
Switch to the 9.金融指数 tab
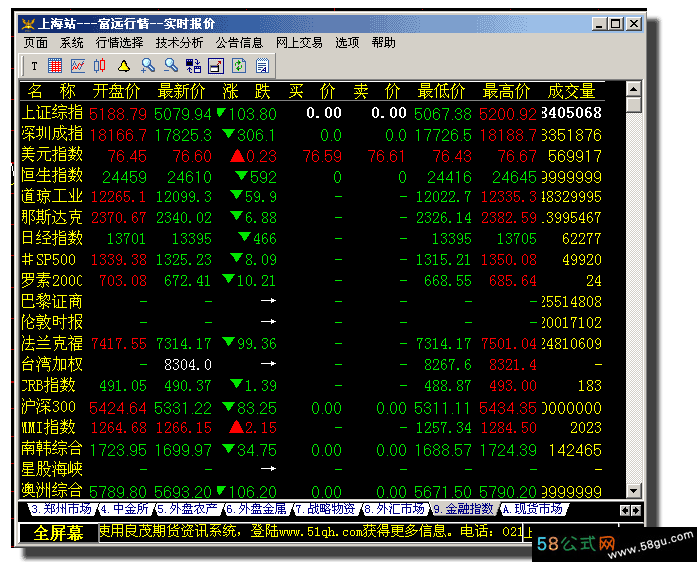(464, 509)
